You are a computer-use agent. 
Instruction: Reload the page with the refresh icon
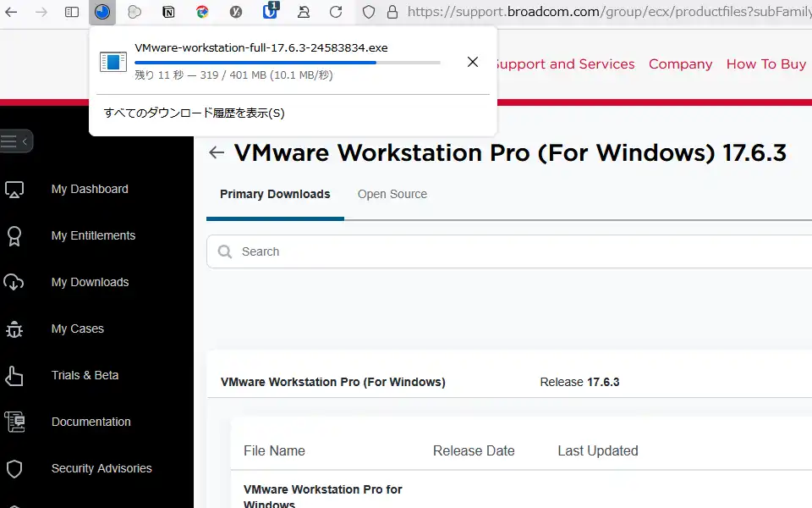pos(336,11)
